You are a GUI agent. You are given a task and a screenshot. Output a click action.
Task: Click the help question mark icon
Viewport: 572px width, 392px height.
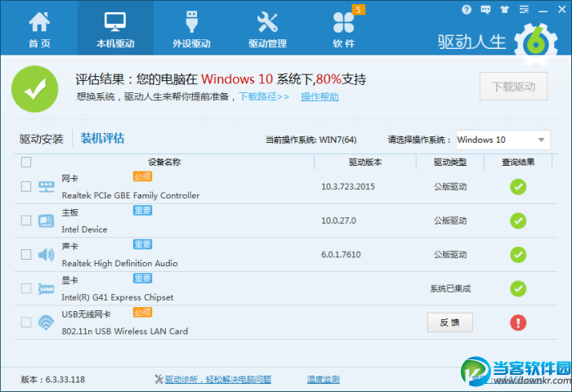coord(467,10)
